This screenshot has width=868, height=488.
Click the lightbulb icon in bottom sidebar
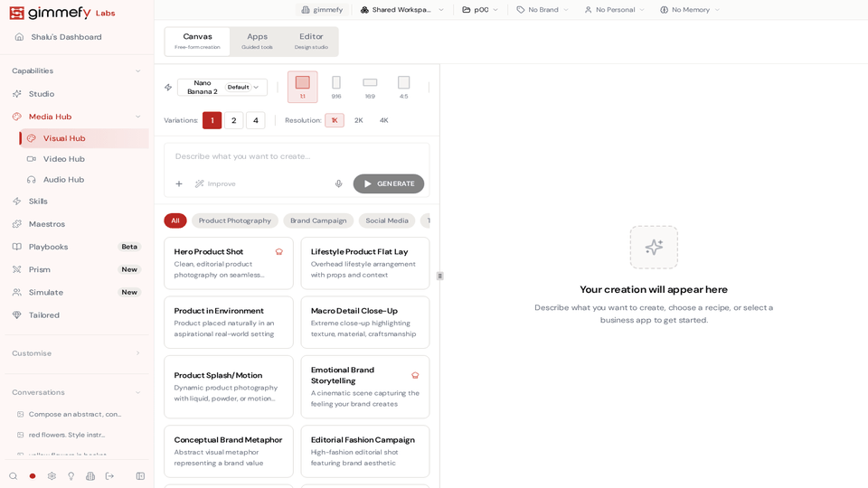71,476
